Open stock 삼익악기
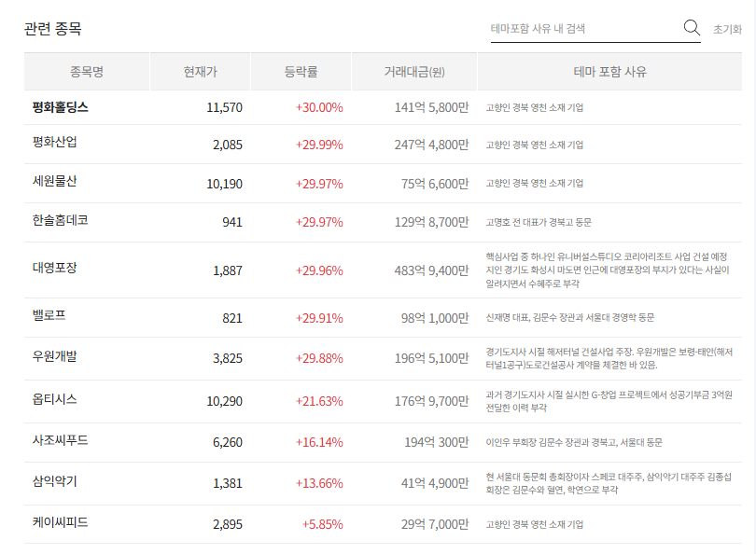 [x=54, y=480]
